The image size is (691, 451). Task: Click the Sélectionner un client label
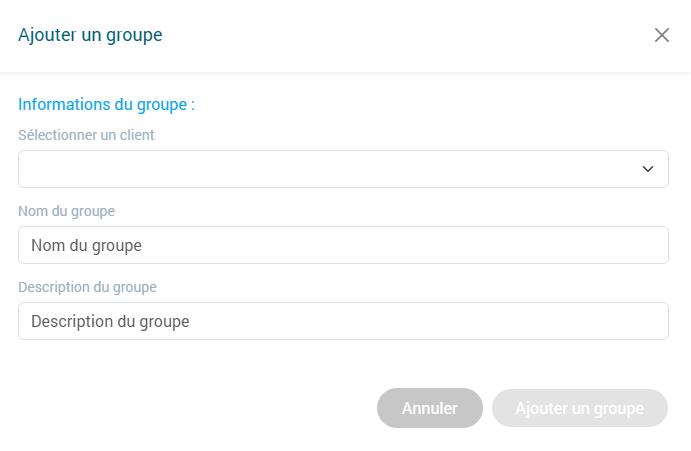(86, 134)
